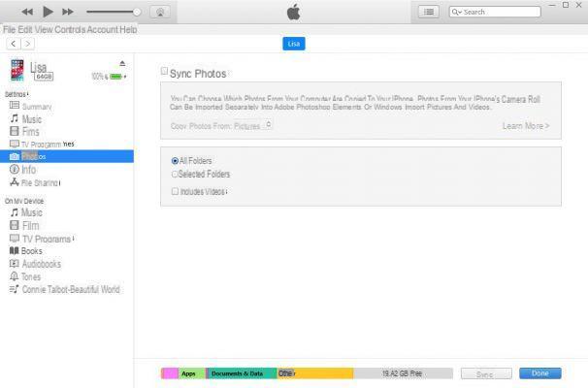Enable the Sync Photos checkbox

click(x=164, y=71)
